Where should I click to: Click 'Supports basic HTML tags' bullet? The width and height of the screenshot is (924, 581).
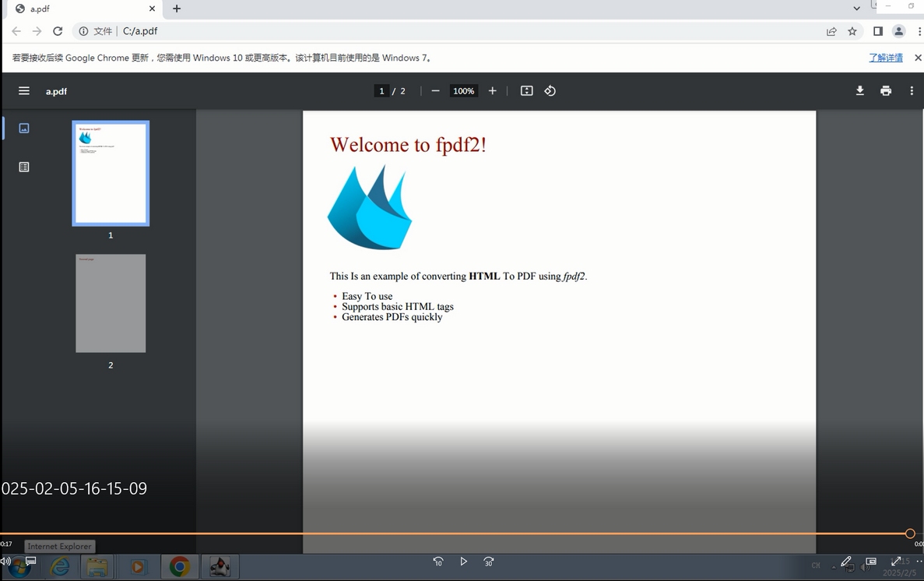click(x=398, y=307)
